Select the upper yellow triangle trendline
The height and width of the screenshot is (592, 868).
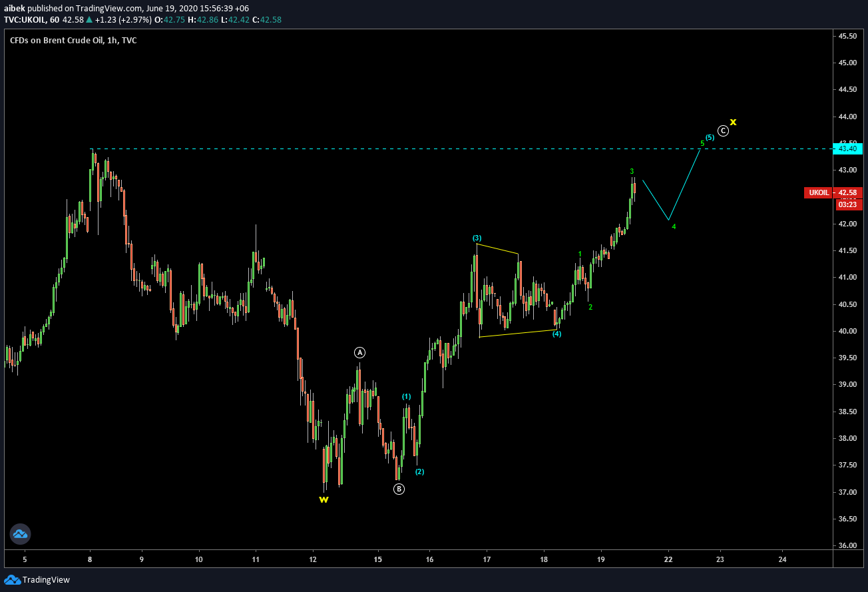click(x=497, y=248)
